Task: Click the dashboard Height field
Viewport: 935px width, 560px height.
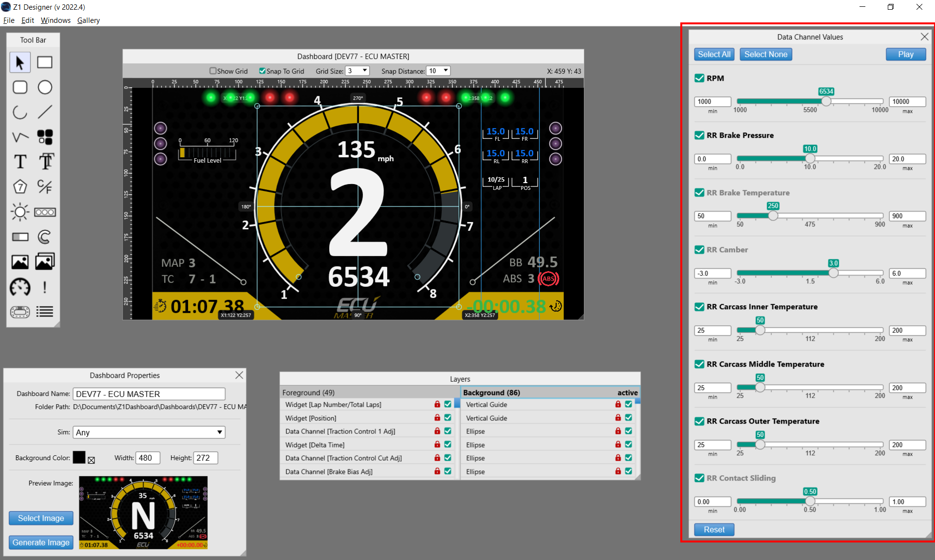Action: 206,458
